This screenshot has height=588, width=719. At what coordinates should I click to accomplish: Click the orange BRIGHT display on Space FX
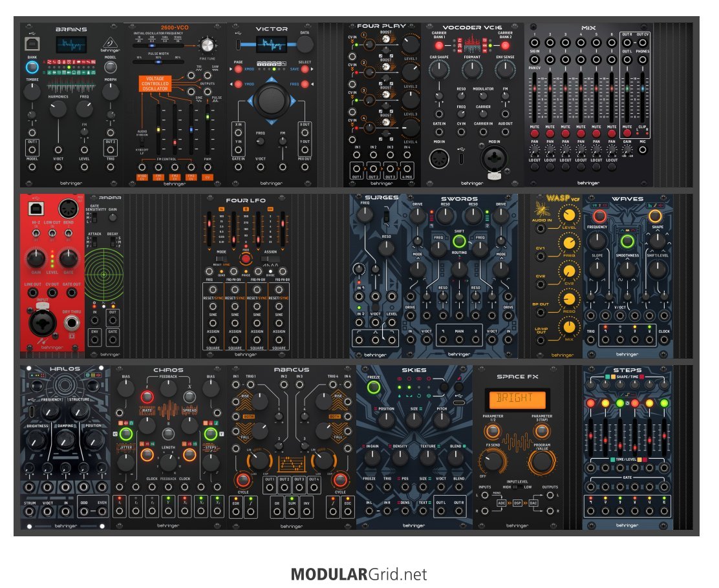tap(517, 399)
